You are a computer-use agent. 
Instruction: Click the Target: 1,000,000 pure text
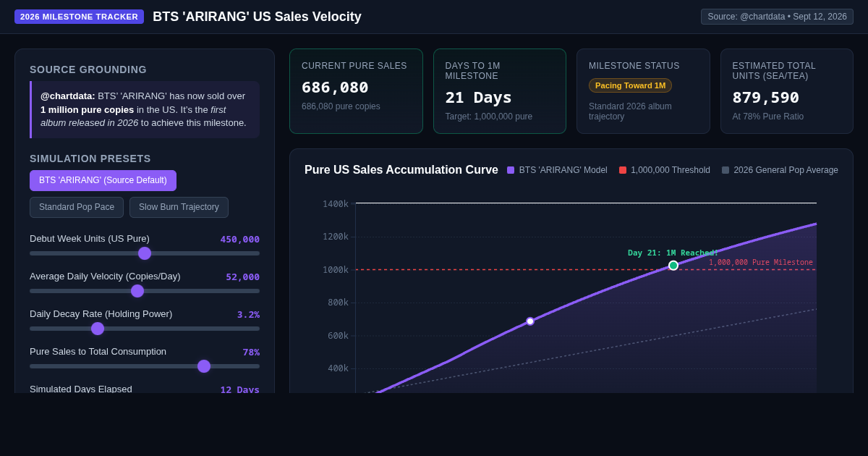click(x=489, y=117)
